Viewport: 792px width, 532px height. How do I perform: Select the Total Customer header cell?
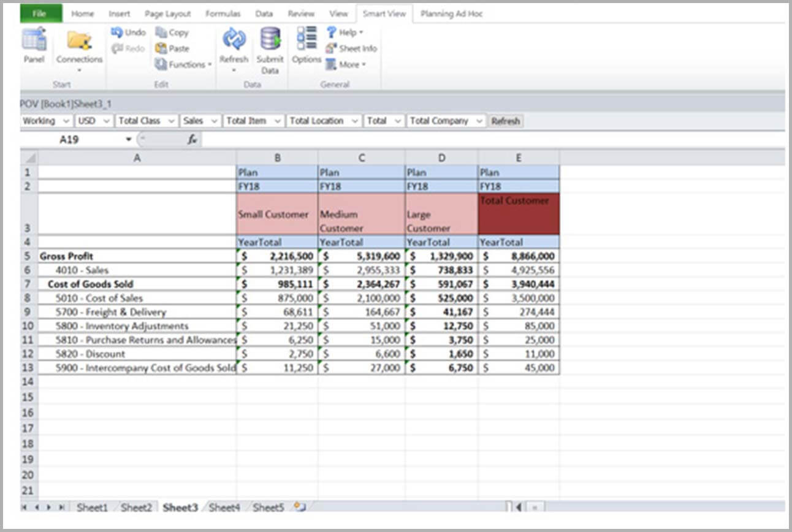click(519, 214)
